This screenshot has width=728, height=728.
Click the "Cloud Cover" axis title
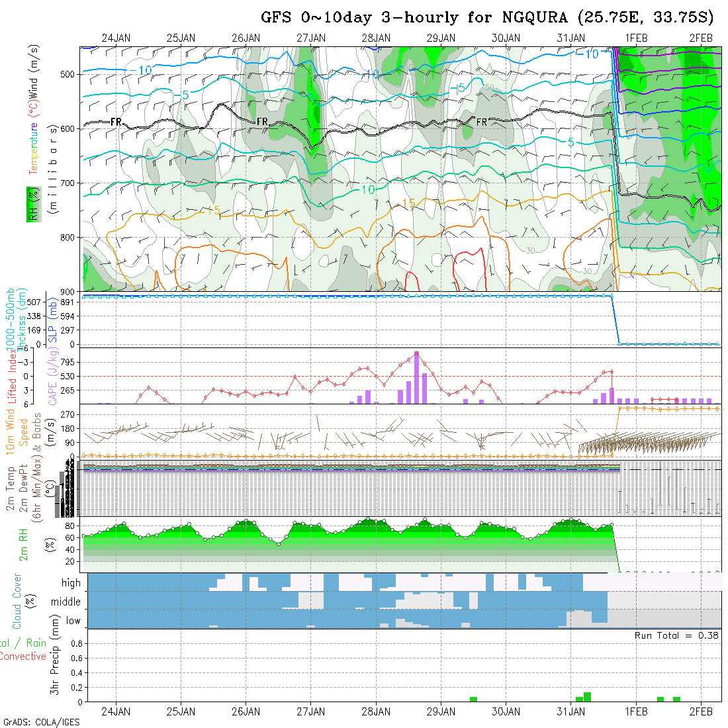pyautogui.click(x=17, y=601)
